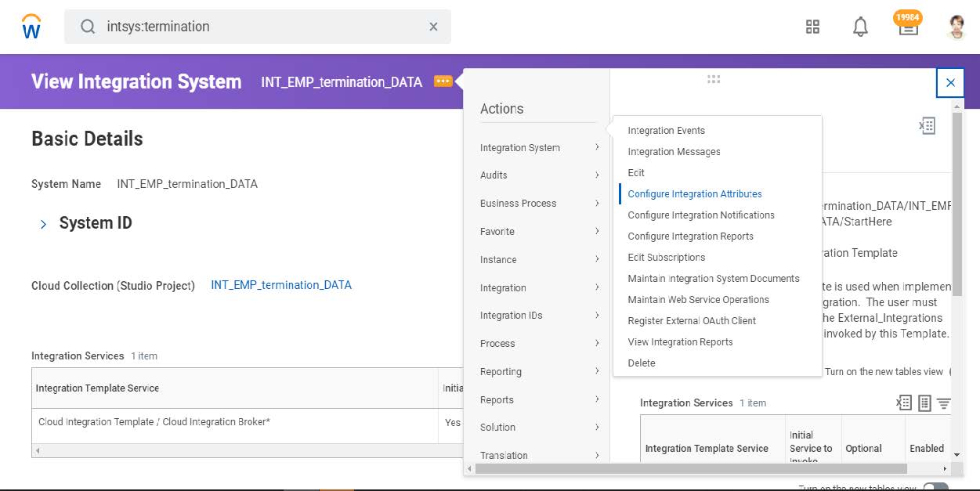The height and width of the screenshot is (491, 980).
Task: Close the related actions popup
Action: tap(950, 82)
